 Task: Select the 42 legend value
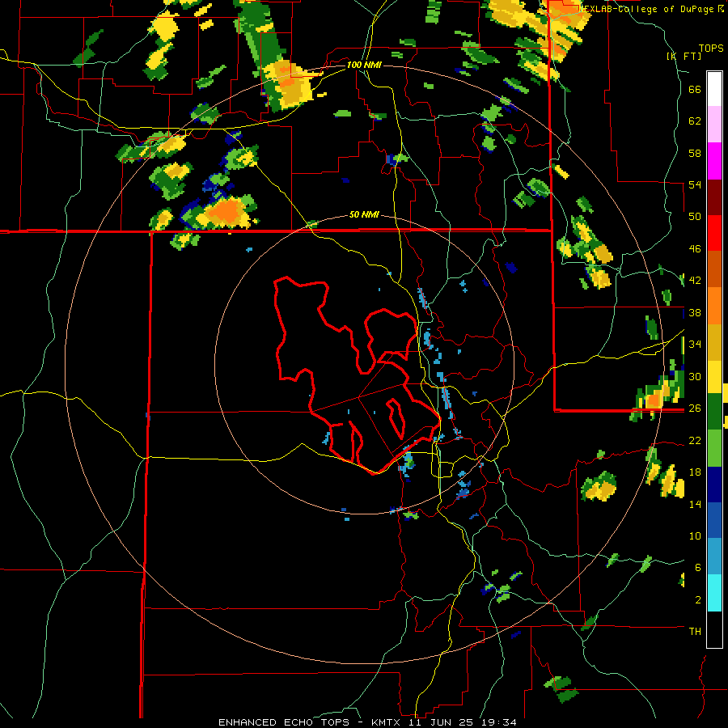(x=695, y=281)
